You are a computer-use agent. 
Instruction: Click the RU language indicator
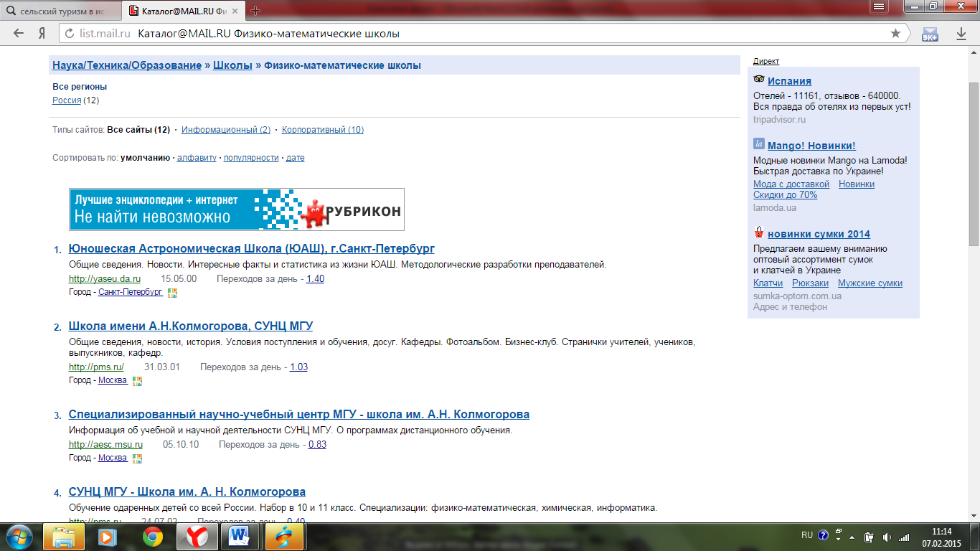[807, 535]
